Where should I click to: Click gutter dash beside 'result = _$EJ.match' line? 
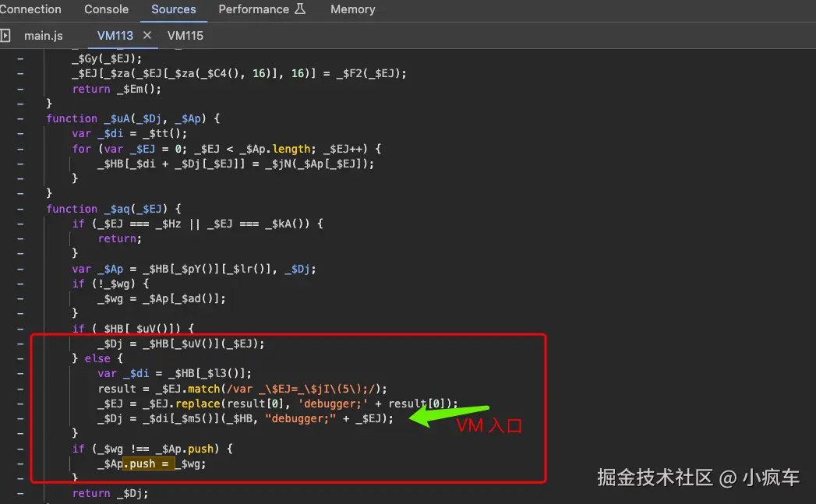(20, 389)
